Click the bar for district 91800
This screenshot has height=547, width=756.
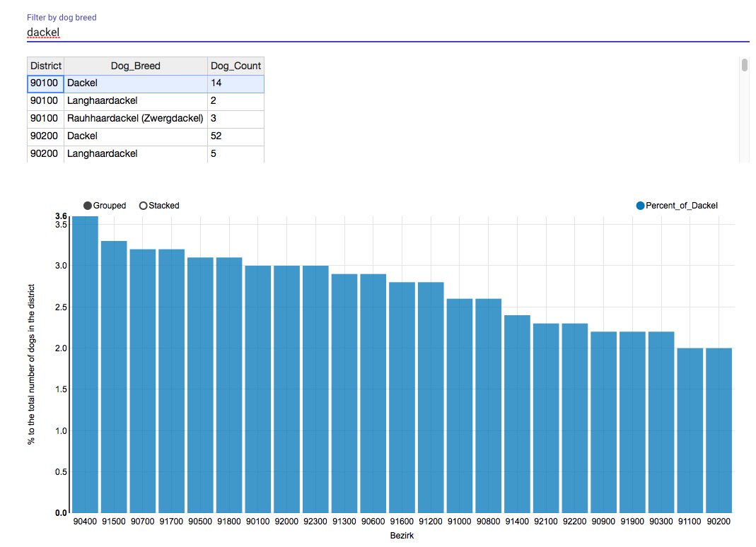click(229, 385)
